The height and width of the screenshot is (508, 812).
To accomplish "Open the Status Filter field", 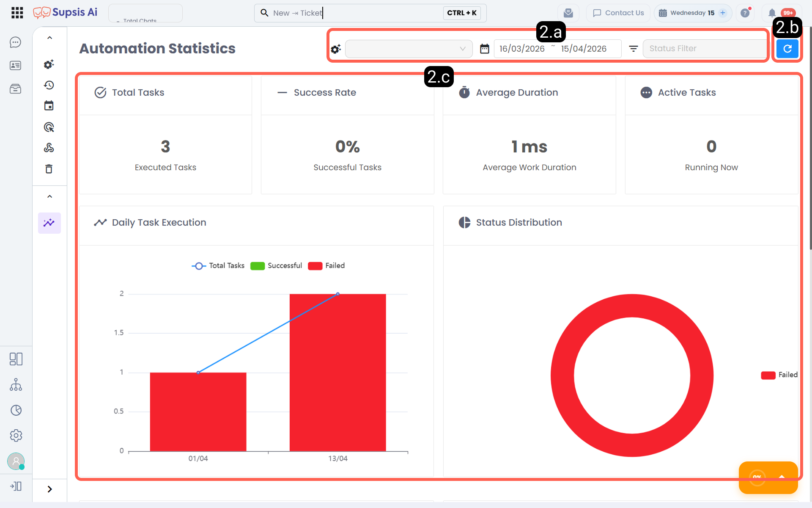I will tap(705, 49).
